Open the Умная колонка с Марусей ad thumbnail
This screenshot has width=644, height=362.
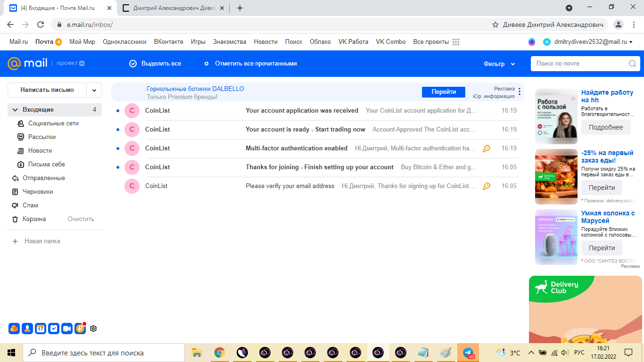tap(556, 237)
